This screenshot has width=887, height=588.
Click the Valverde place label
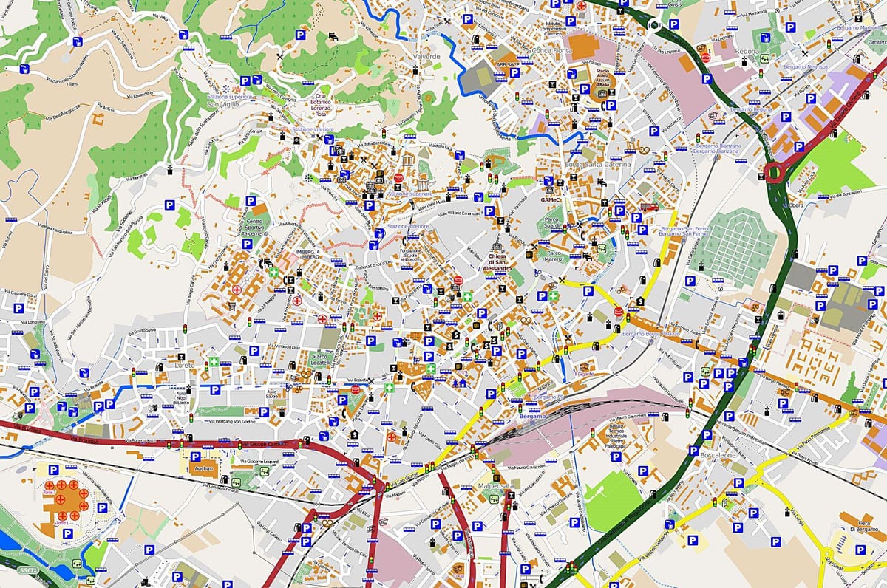pyautogui.click(x=425, y=57)
